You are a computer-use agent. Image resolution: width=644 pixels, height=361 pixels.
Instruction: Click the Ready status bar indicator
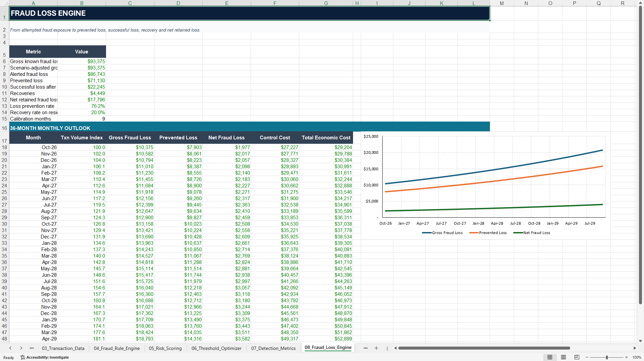(9, 358)
